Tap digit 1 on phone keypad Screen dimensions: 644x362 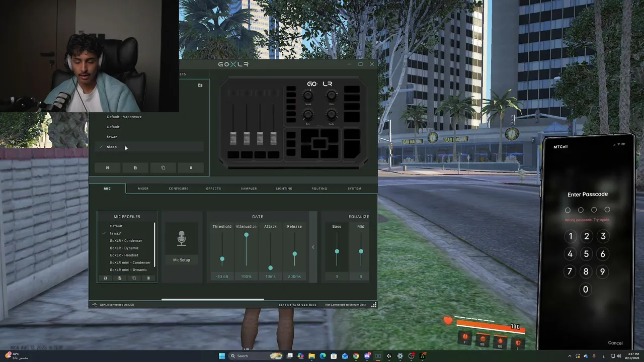571,236
